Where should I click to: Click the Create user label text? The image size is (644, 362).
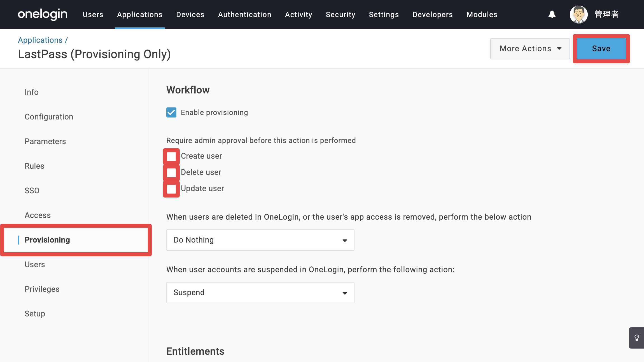[201, 156]
